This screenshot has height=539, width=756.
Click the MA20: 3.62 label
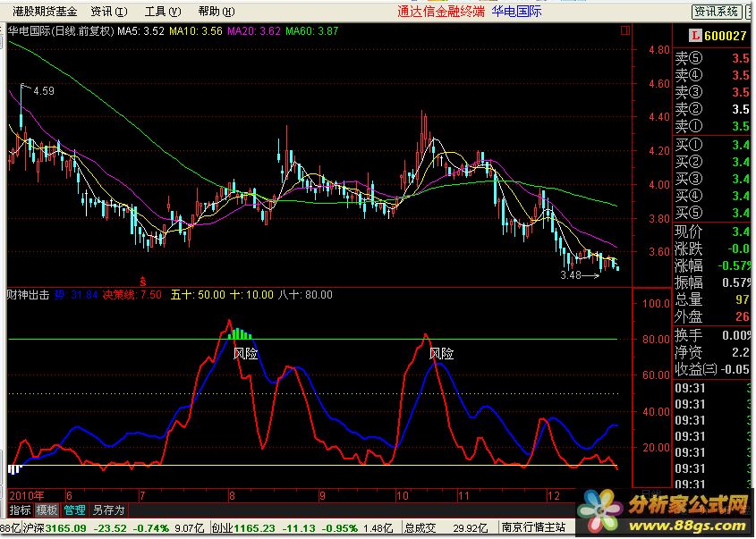coord(253,31)
